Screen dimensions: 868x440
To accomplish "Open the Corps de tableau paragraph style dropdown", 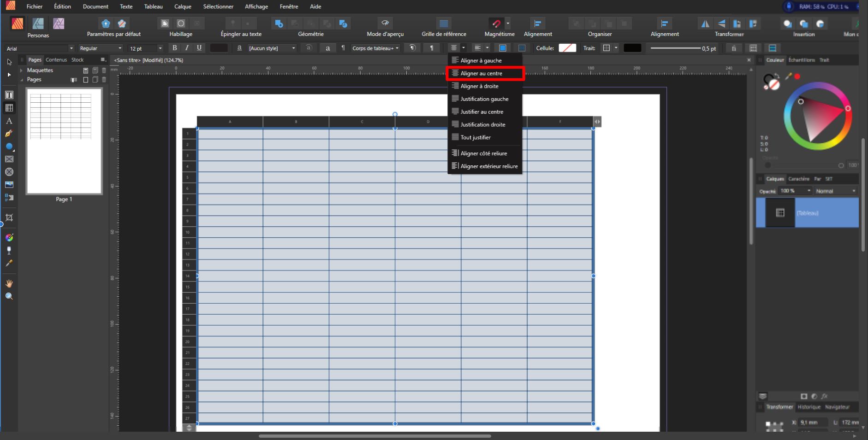I will click(x=375, y=48).
